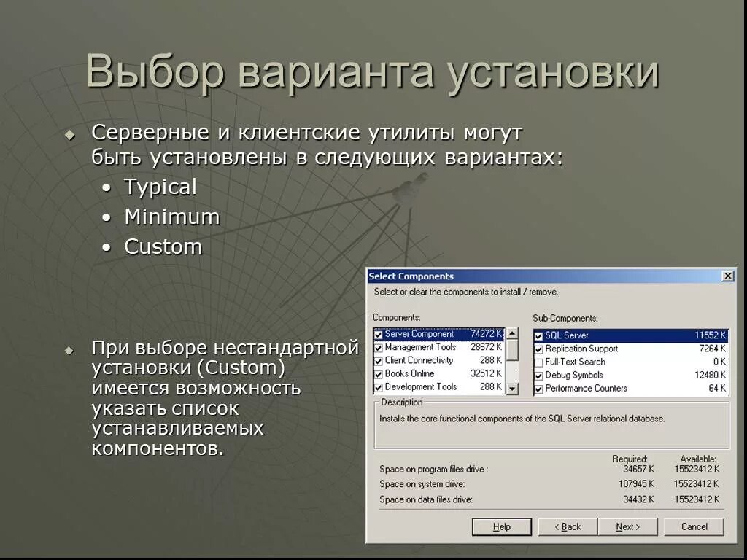Screen dimensions: 747x560
Task: Uncheck the Books Online checkbox
Action: pos(379,375)
